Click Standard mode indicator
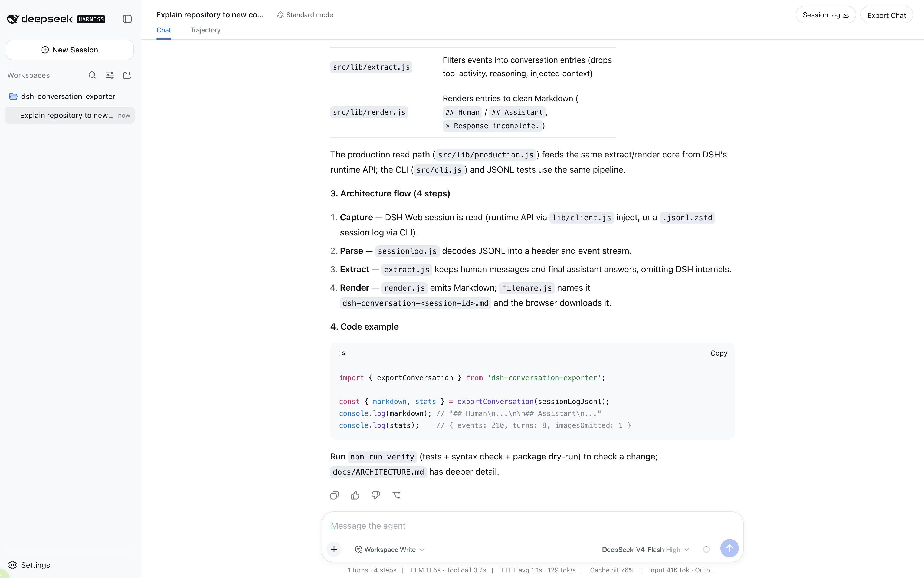 [x=305, y=15]
